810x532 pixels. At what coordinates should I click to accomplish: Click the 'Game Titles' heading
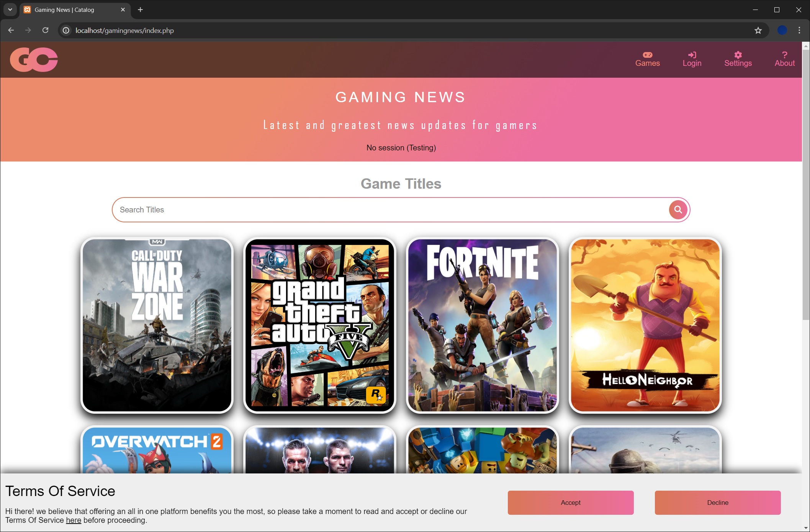click(401, 184)
